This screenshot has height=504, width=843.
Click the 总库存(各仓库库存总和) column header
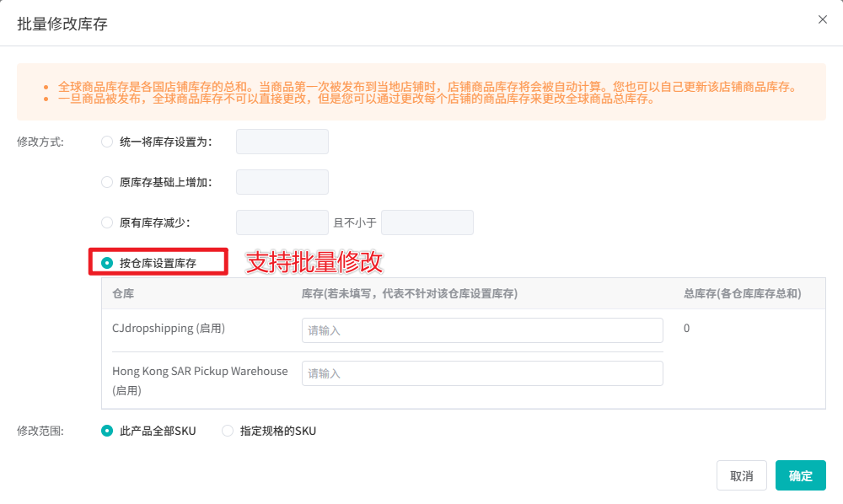(743, 293)
